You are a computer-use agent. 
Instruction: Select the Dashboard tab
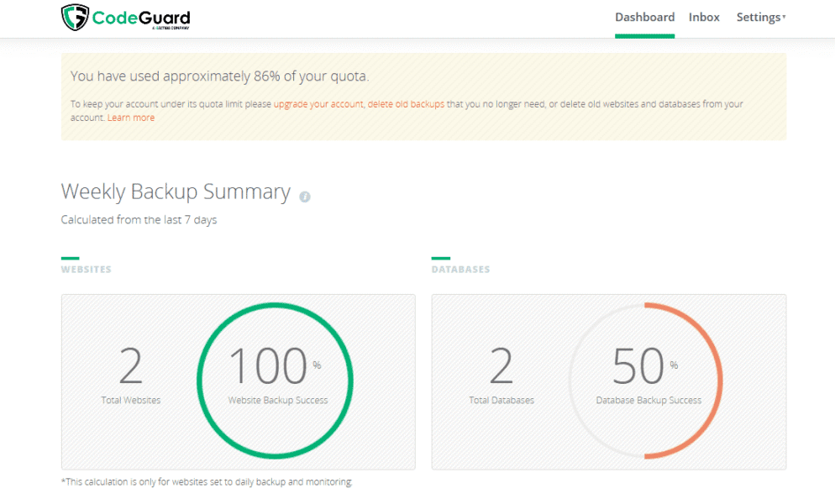pos(644,17)
